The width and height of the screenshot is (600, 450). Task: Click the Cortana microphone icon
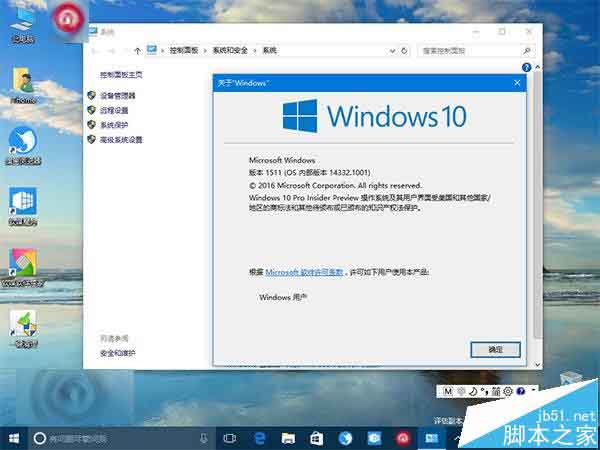pyautogui.click(x=204, y=439)
